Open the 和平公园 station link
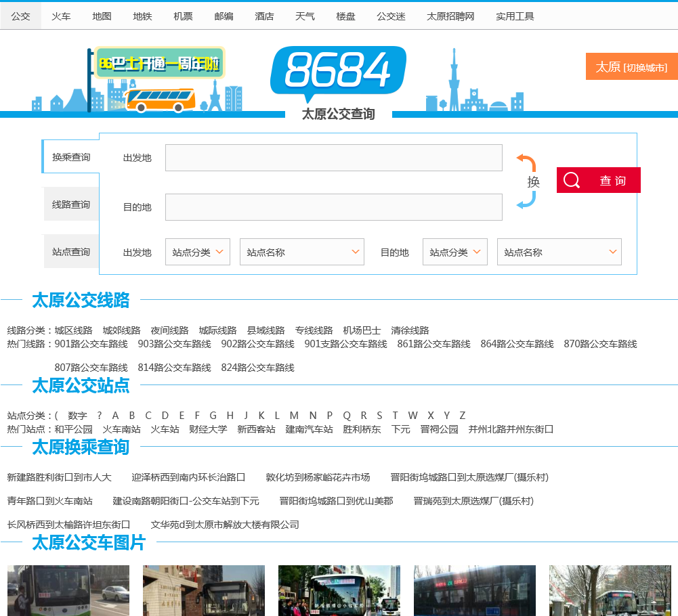Screen dimensions: 678x616 tap(74, 428)
